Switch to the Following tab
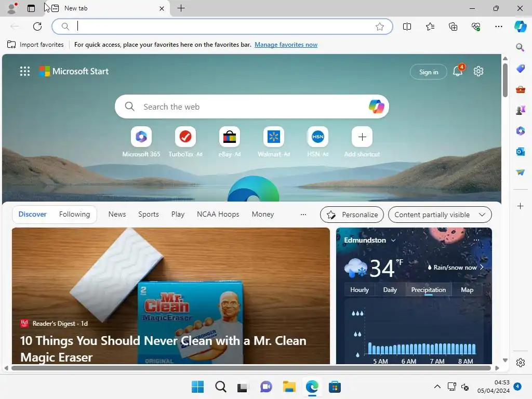 pyautogui.click(x=75, y=214)
